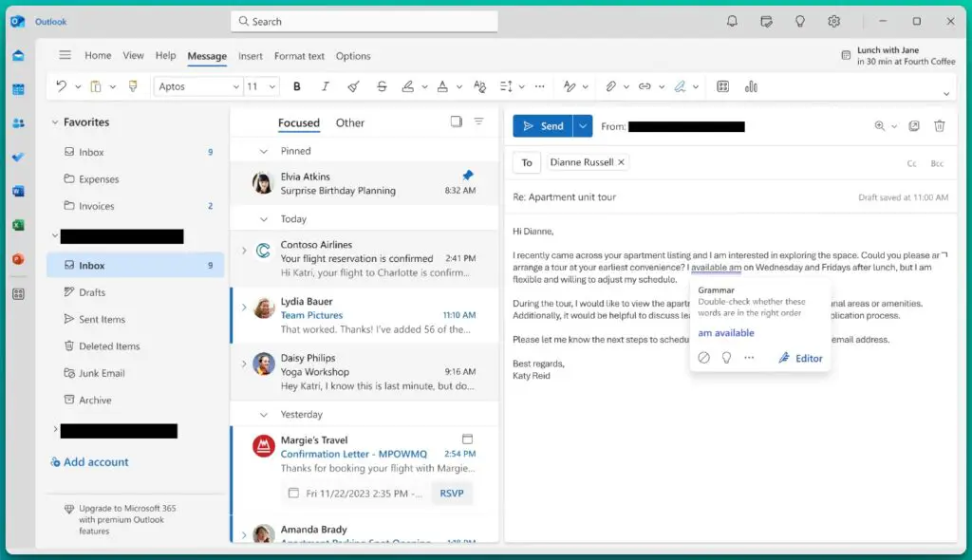Screen dimensions: 972x560
Task: Click the attach file paperclip icon
Action: click(611, 86)
